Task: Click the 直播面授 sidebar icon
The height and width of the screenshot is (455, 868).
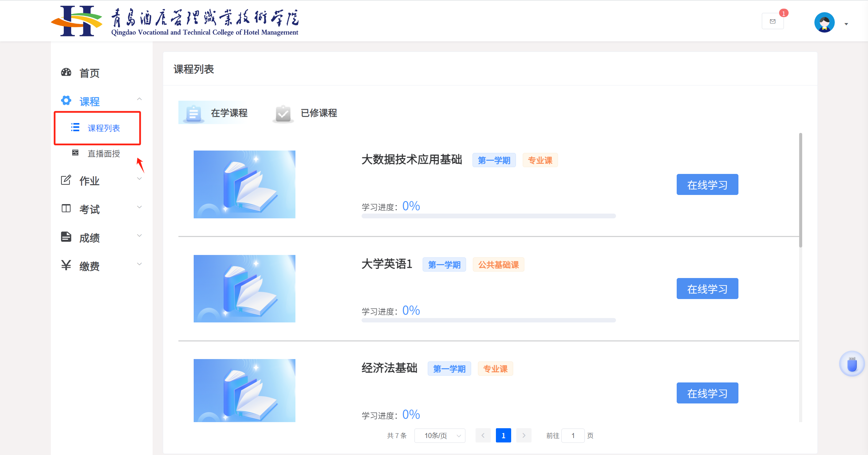Action: pyautogui.click(x=75, y=153)
